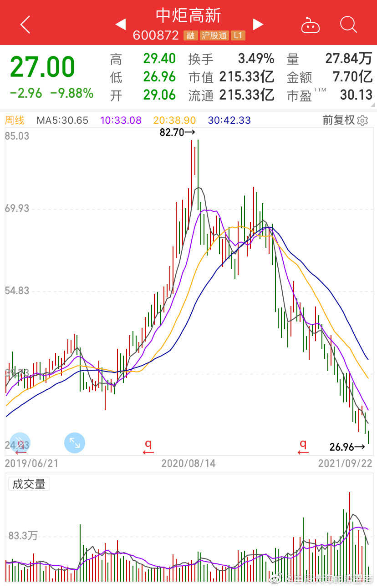The width and height of the screenshot is (377, 588).
Task: Open 成交量 indicator selector
Action: (29, 484)
